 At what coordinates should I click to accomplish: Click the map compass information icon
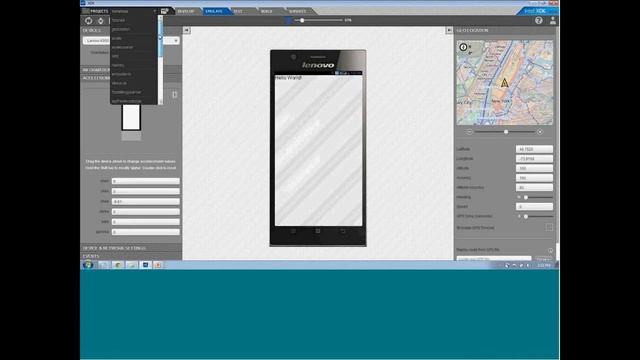coord(463,47)
